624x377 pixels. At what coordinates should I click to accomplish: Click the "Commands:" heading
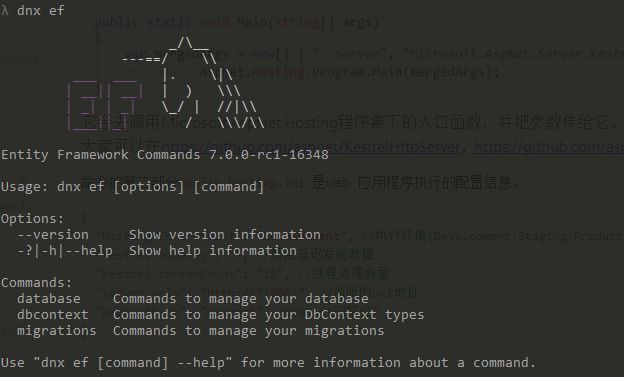coord(36,283)
